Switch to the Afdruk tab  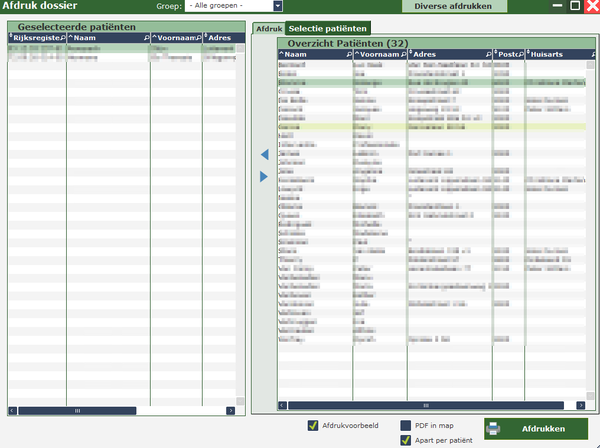pyautogui.click(x=268, y=28)
